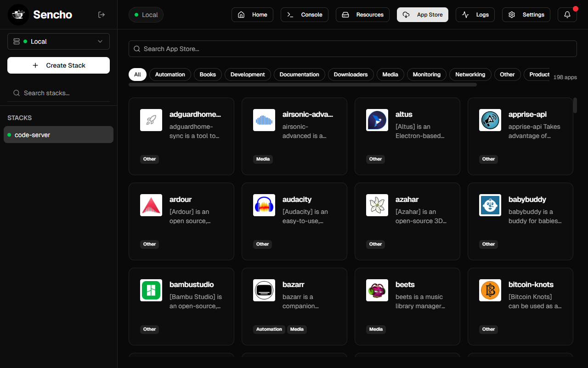Click the Media tag on airsonic-advanced card
588x368 pixels.
pos(263,159)
